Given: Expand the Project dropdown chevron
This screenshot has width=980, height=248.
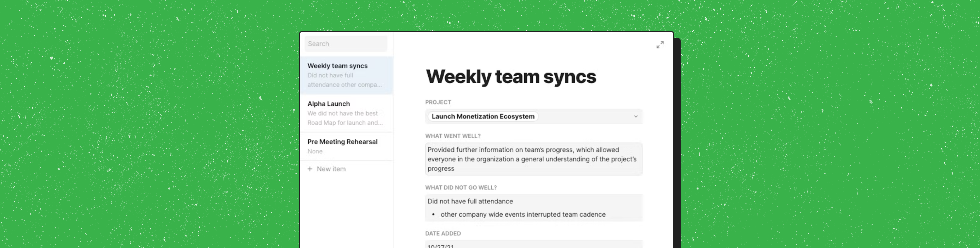Looking at the screenshot, I should pyautogui.click(x=635, y=116).
